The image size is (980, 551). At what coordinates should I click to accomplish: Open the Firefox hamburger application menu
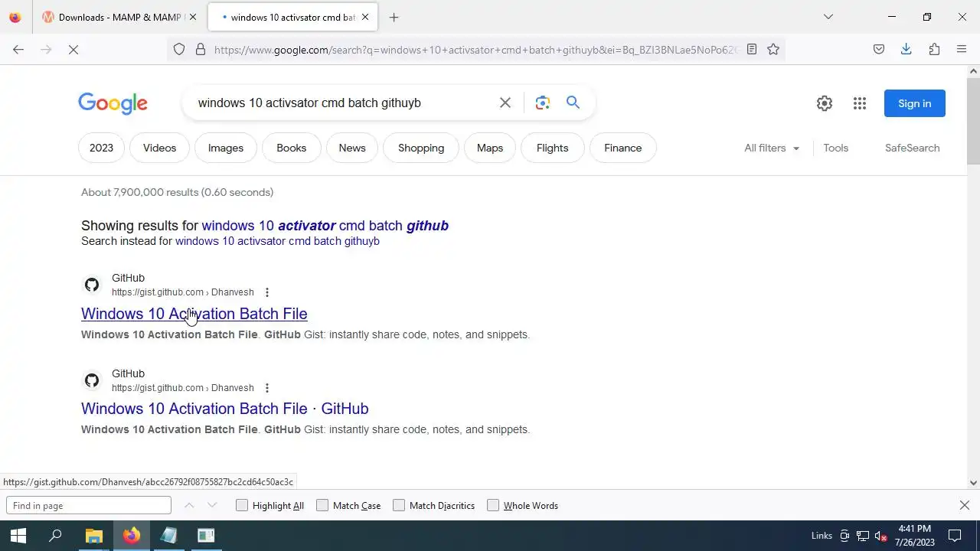coord(962,50)
